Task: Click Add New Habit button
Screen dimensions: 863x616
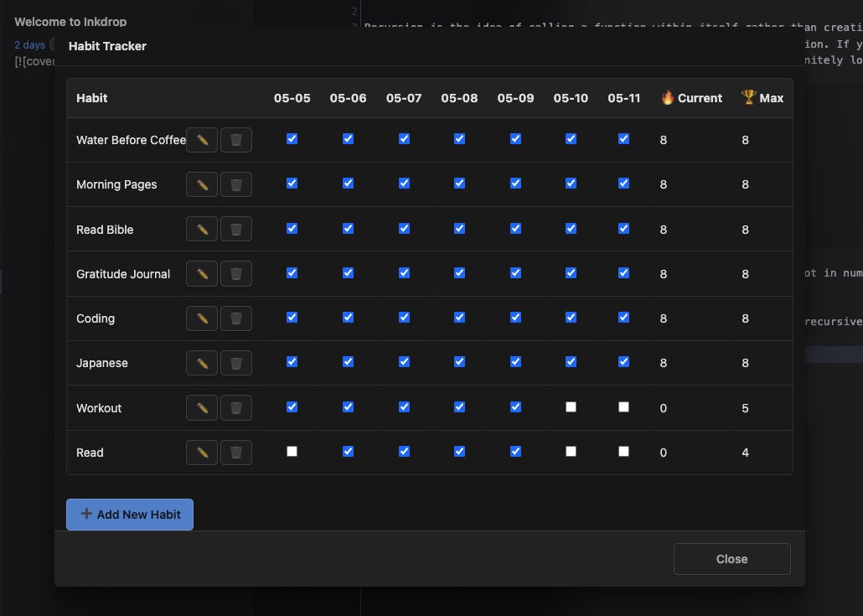Action: [130, 515]
